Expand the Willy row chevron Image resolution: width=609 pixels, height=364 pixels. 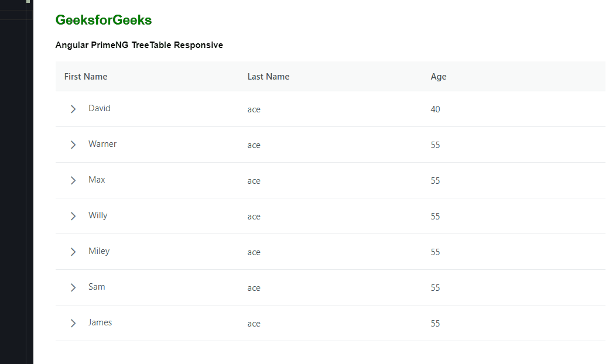click(73, 216)
